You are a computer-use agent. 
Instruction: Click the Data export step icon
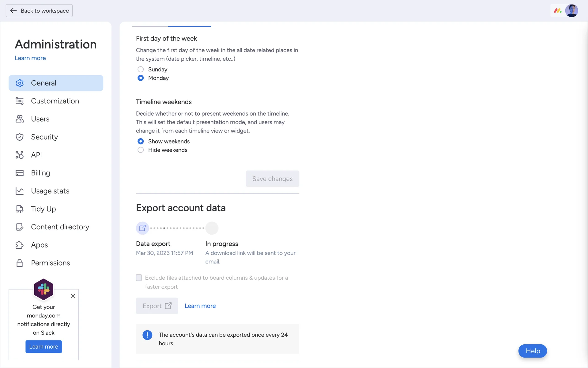coord(142,228)
